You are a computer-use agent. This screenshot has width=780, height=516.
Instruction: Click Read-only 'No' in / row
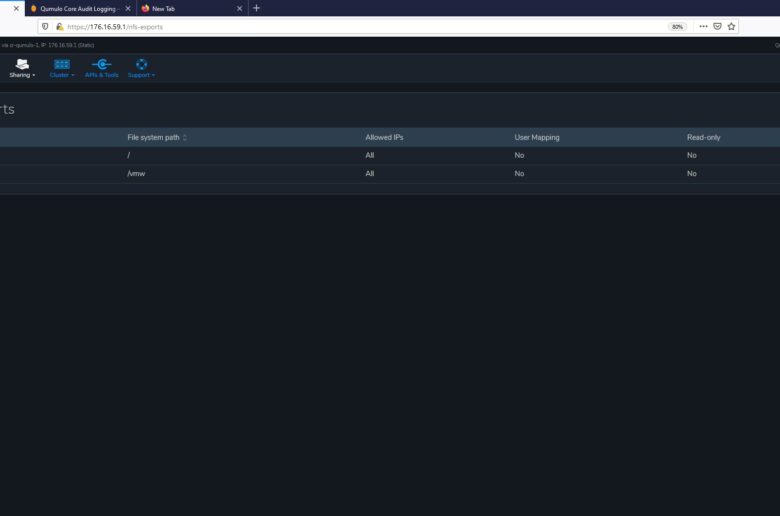(691, 155)
